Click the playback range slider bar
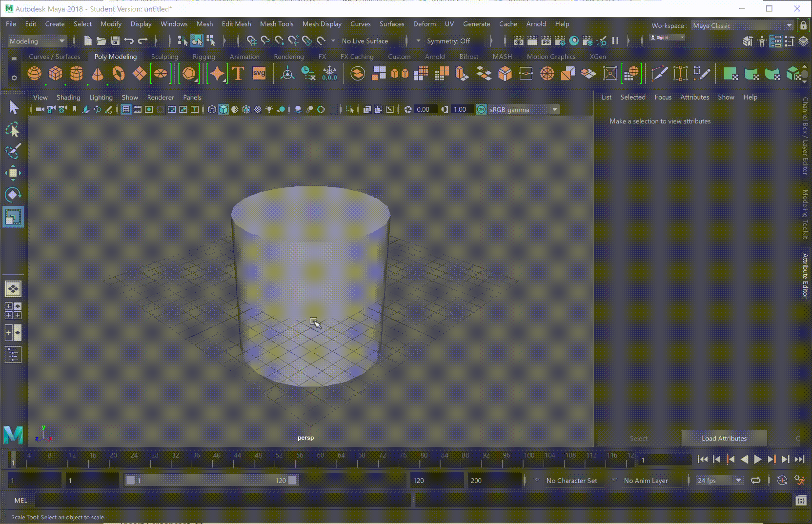Image resolution: width=812 pixels, height=524 pixels. click(211, 481)
